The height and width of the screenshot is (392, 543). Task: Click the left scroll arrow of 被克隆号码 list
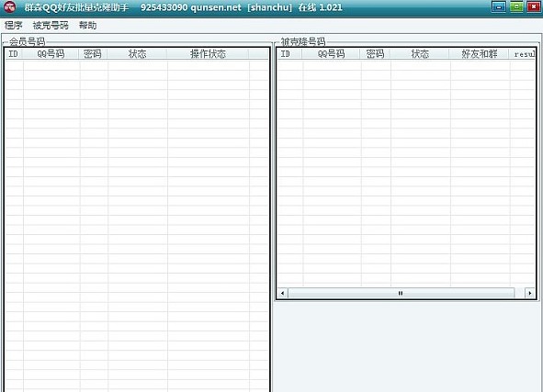[x=283, y=293]
